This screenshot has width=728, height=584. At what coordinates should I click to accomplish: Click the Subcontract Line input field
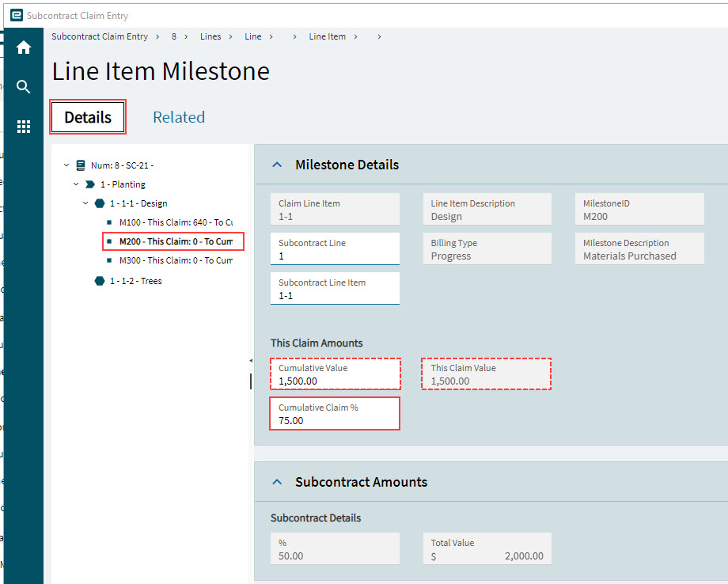point(335,248)
